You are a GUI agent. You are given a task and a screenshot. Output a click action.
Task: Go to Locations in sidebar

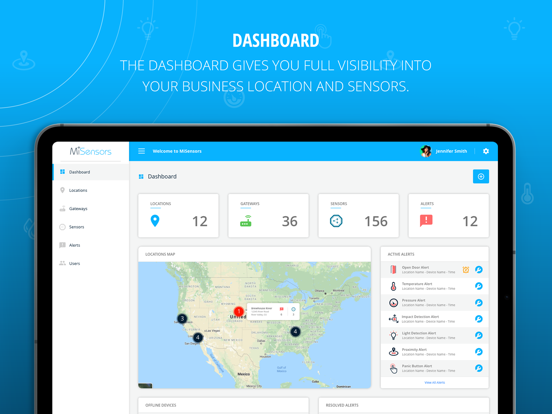click(x=91, y=190)
